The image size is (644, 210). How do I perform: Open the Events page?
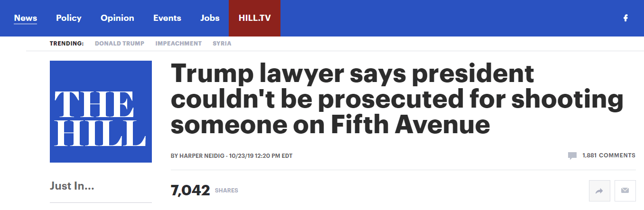(x=167, y=18)
